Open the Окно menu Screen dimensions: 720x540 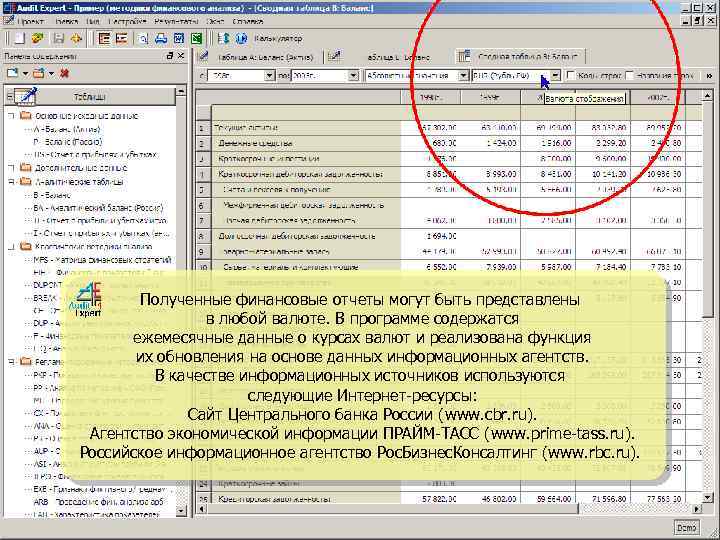click(215, 21)
